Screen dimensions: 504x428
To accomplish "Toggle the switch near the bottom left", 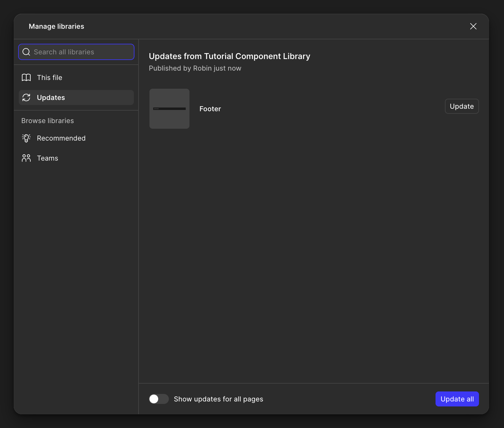I will click(x=159, y=399).
